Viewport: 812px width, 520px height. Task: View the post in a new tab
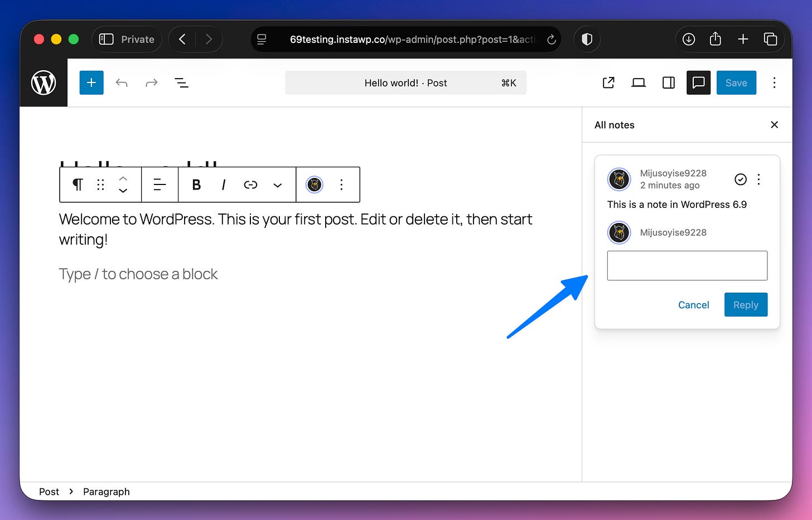coord(608,82)
